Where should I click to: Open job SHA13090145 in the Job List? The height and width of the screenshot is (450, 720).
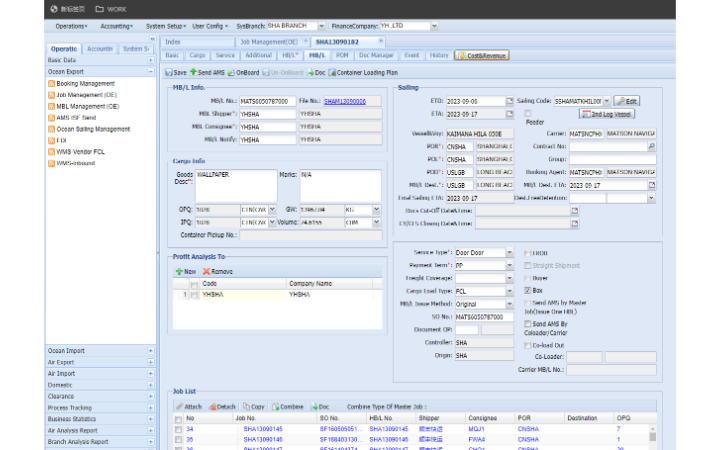pyautogui.click(x=263, y=429)
